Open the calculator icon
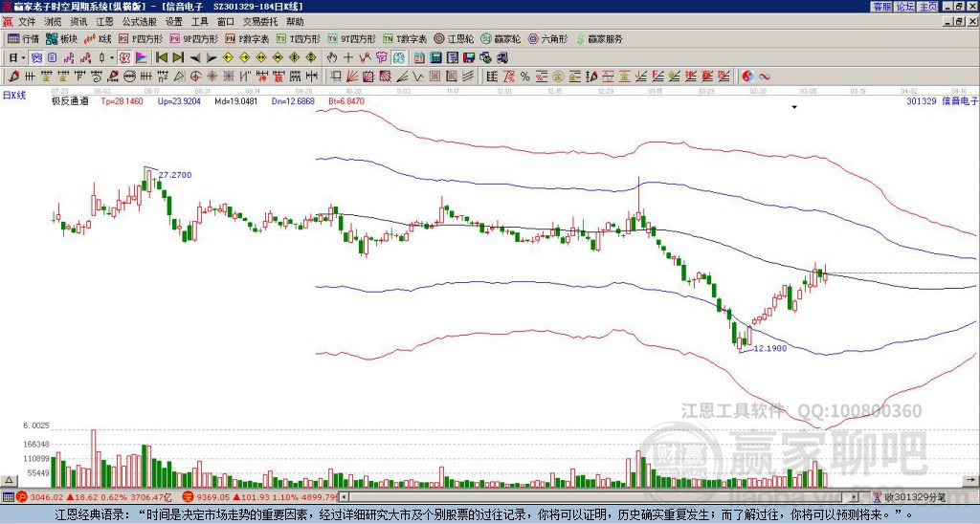This screenshot has width=980, height=524. (x=435, y=58)
